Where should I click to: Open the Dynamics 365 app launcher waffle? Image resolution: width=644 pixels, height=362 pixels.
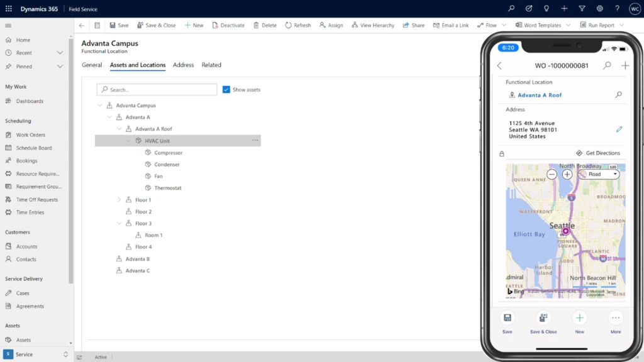[x=9, y=9]
